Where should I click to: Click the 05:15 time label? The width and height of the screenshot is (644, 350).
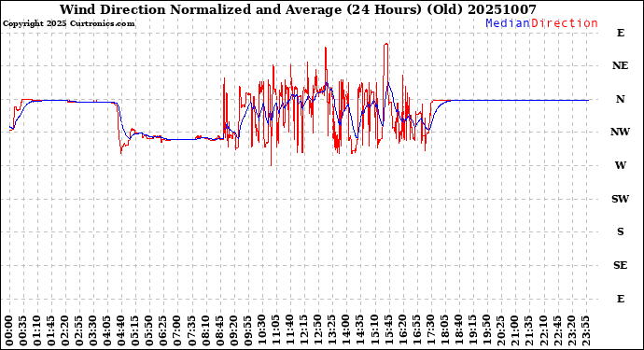pos(135,330)
